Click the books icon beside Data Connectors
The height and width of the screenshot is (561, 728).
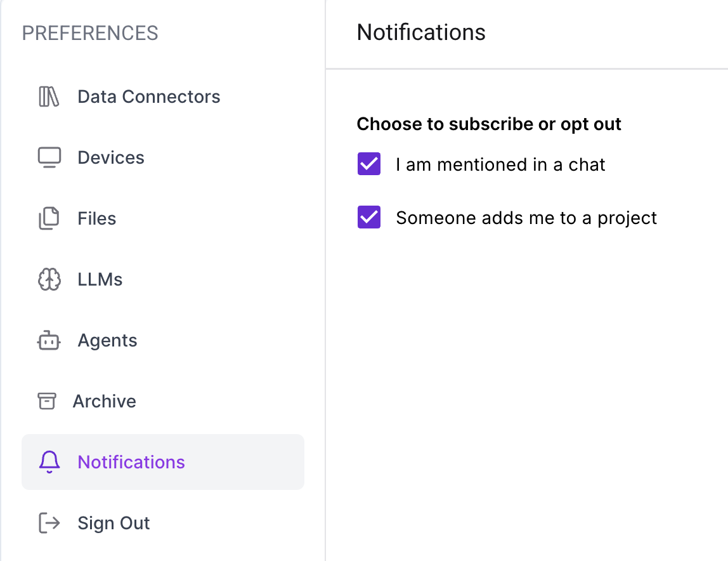(49, 97)
